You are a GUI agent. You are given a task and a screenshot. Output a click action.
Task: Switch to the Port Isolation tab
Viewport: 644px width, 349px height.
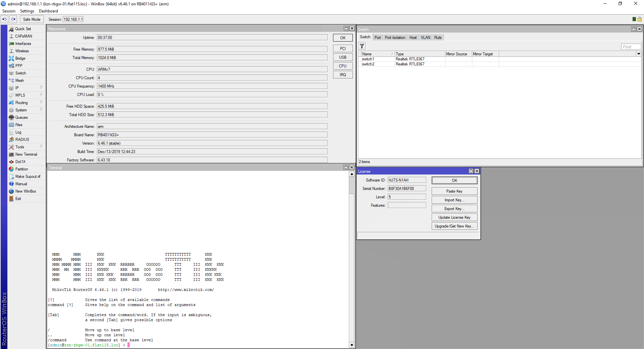(395, 38)
